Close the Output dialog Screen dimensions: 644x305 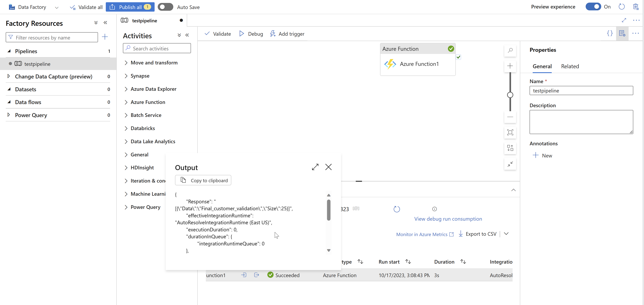coord(328,167)
